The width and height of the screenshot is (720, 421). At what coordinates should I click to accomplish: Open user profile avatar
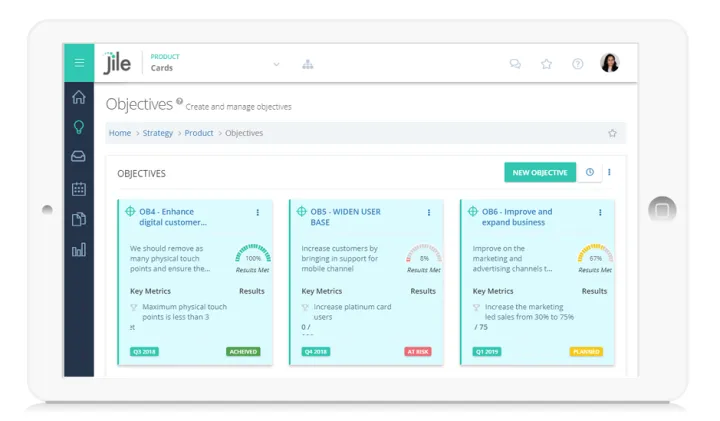click(609, 63)
